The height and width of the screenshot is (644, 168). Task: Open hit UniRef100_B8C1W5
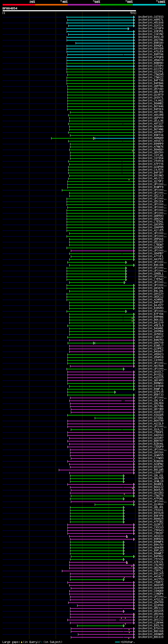tap(151, 470)
